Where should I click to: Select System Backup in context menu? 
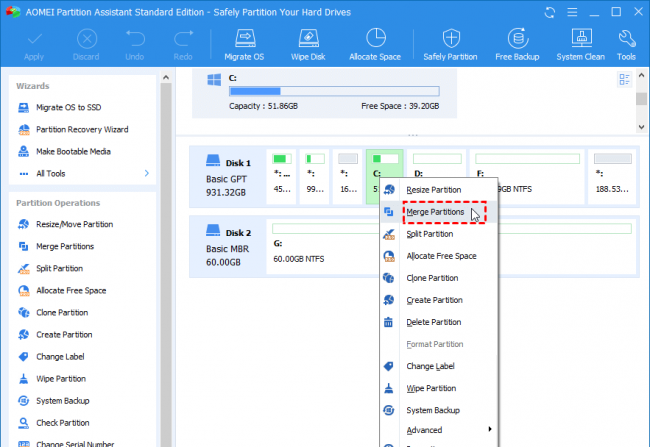[439, 410]
